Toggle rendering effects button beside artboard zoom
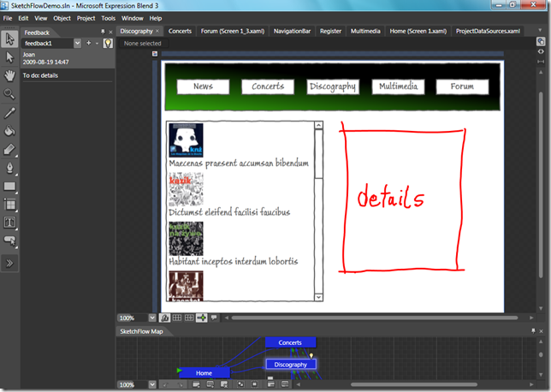 click(x=165, y=318)
